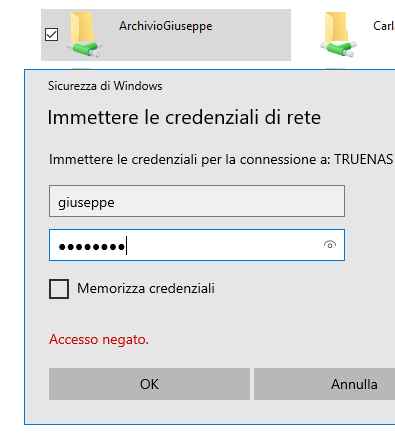Focus the username field containing giuseppe
The width and height of the screenshot is (395, 434).
coord(197,201)
